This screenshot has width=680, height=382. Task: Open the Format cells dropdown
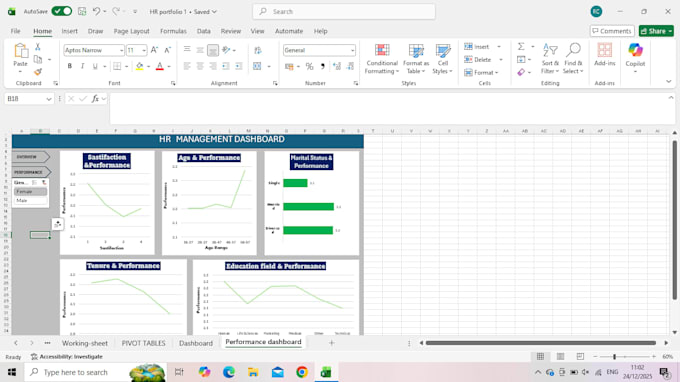point(481,72)
